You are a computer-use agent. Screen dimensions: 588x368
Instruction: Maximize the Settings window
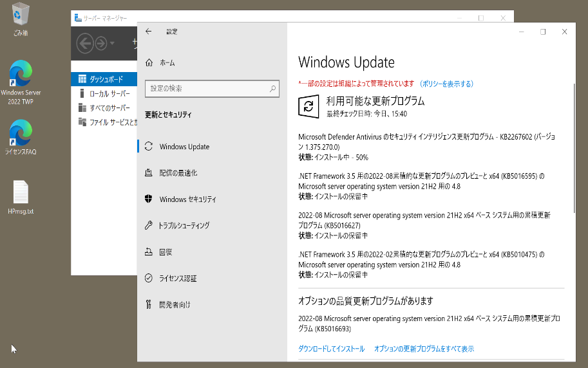[x=543, y=32]
